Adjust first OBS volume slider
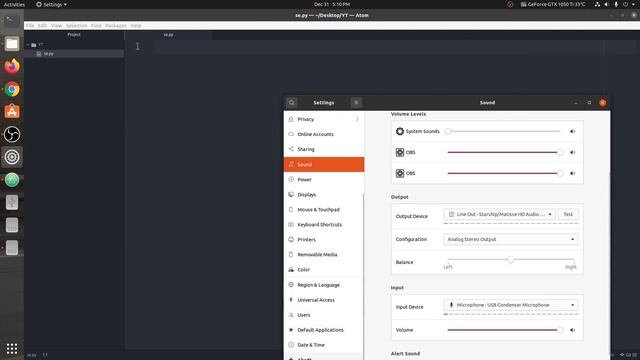The width and height of the screenshot is (640, 360). (x=504, y=152)
